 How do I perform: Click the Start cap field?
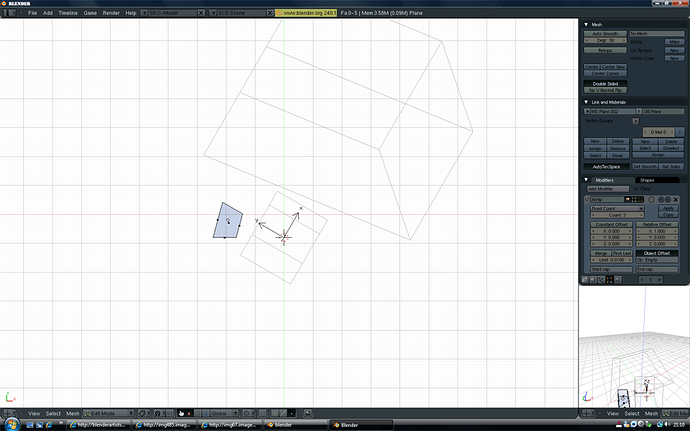coord(612,269)
